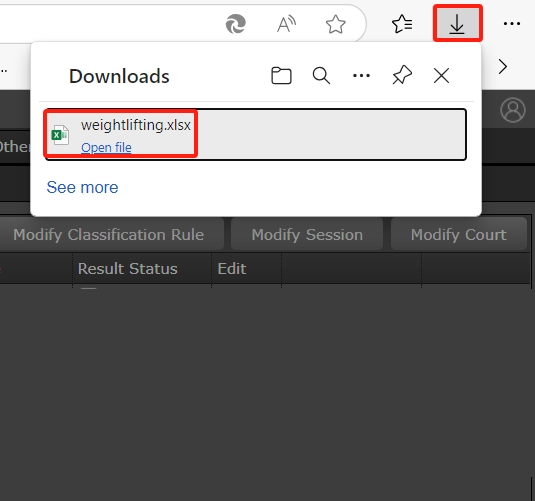Click the Downloads toolbar icon
The height and width of the screenshot is (501, 535).
pos(457,24)
